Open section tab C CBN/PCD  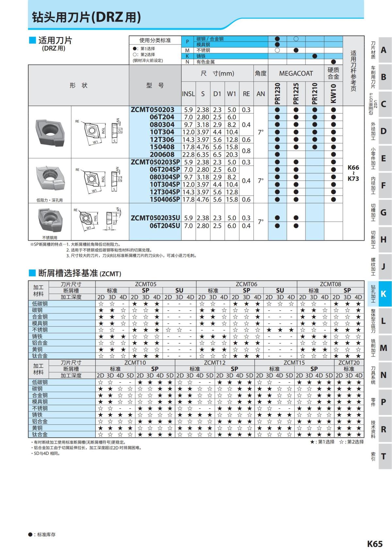coord(380,104)
